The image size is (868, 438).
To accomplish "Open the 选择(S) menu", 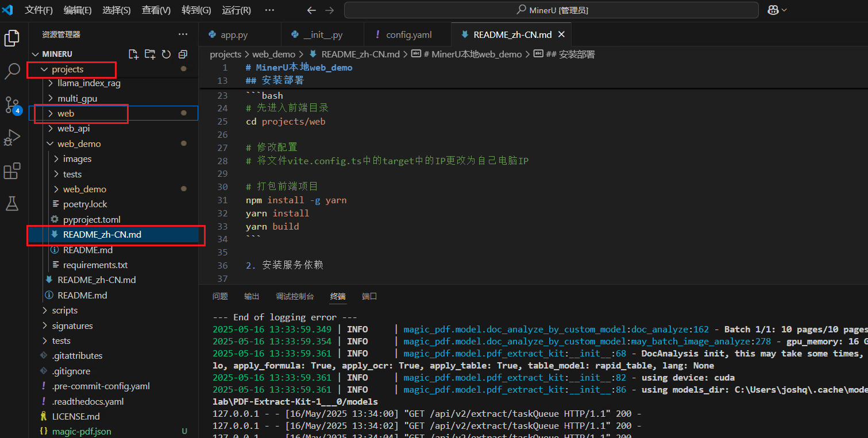I will 117,10.
